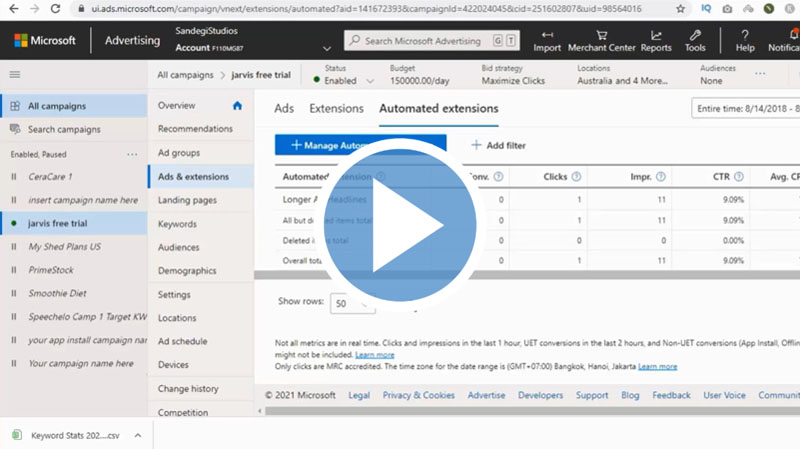Open the Help menu

coord(745,41)
